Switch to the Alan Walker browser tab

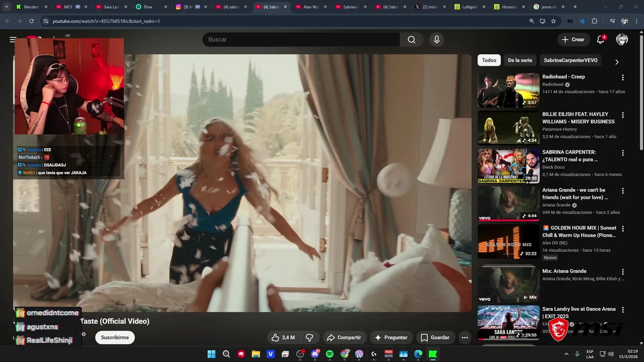tap(310, 7)
